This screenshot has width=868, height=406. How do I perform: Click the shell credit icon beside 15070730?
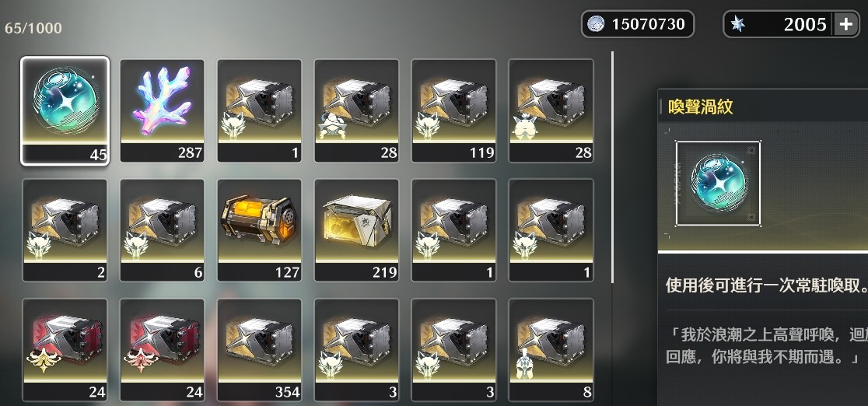(597, 24)
